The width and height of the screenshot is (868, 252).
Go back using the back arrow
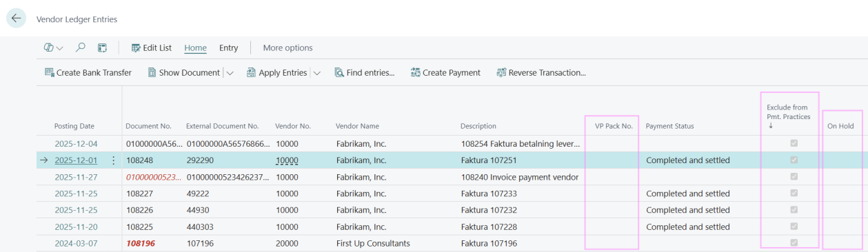click(x=16, y=19)
